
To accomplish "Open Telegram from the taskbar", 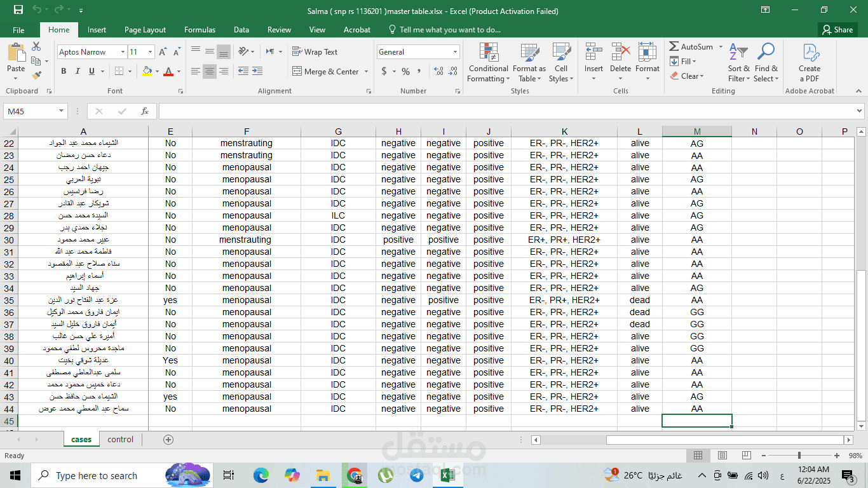I will click(x=417, y=475).
